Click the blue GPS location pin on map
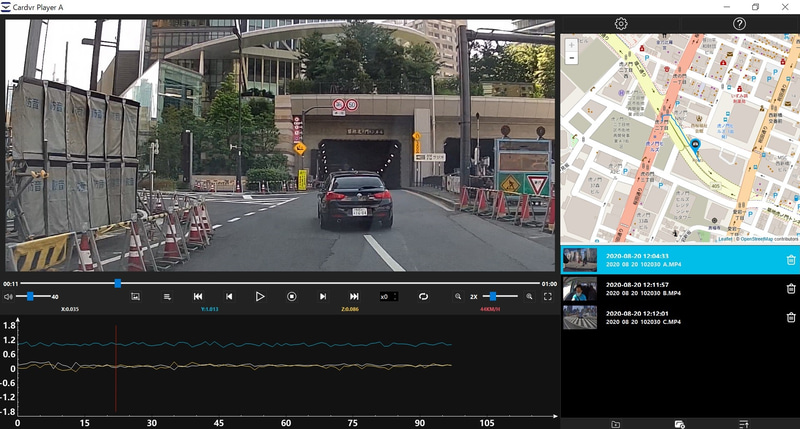The height and width of the screenshot is (429, 800). [x=695, y=146]
